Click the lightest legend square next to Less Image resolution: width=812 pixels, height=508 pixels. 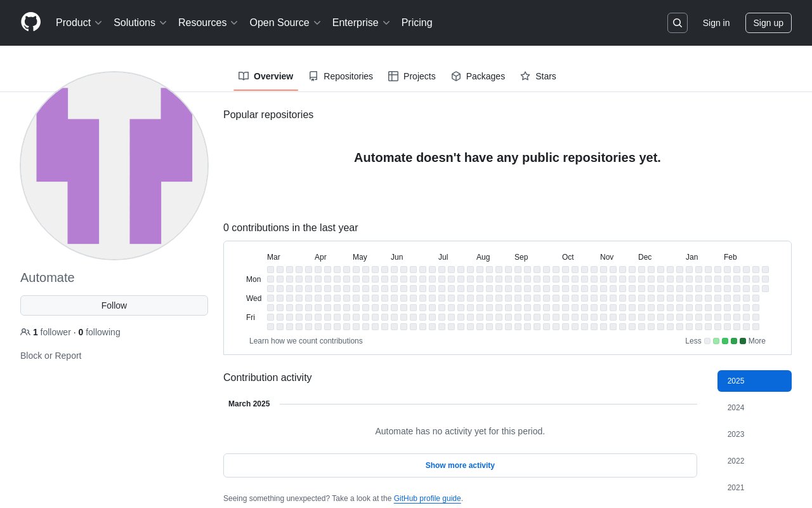(x=707, y=341)
